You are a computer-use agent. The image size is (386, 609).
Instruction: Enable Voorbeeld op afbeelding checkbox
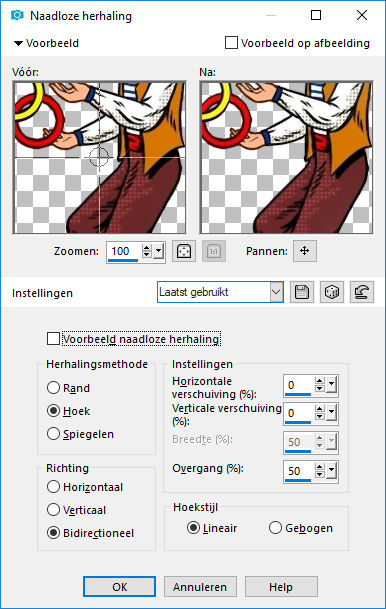[231, 43]
